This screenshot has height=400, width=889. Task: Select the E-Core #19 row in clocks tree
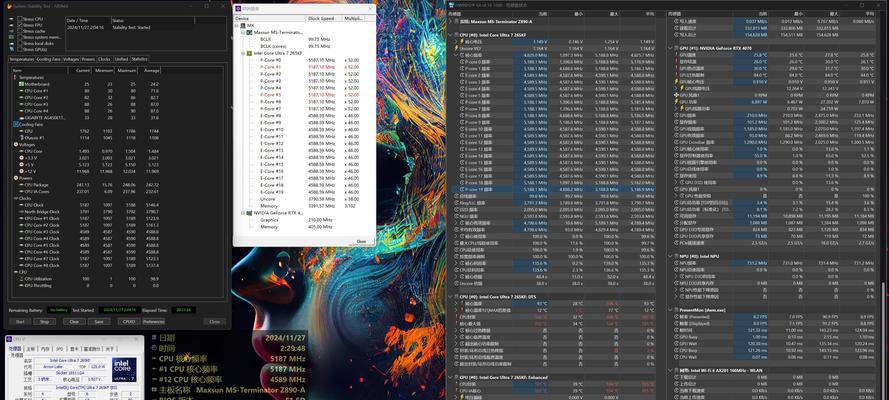pos(304,192)
